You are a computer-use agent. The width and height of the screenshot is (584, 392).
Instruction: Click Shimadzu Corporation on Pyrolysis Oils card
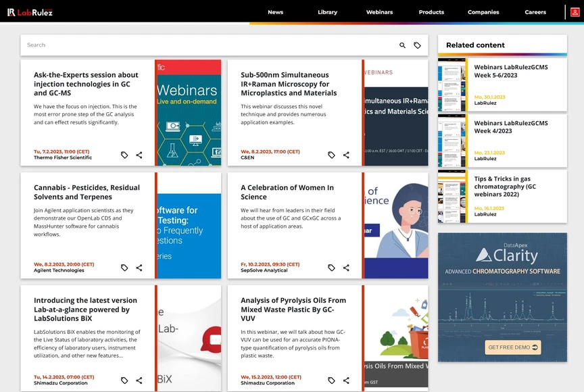point(268,383)
